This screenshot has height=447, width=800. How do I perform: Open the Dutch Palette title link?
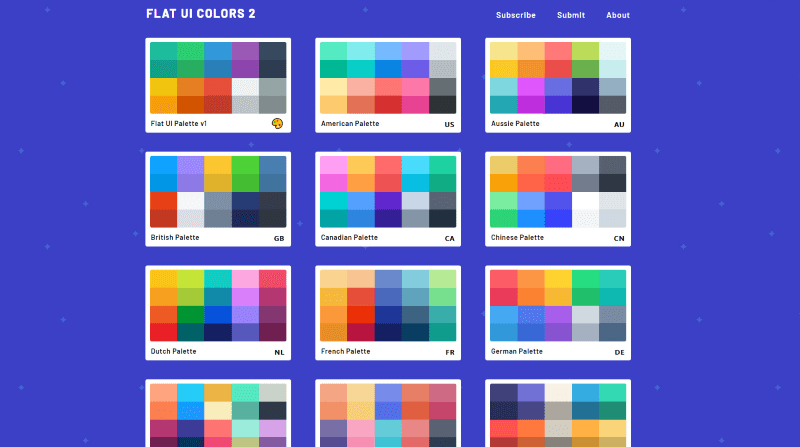173,351
